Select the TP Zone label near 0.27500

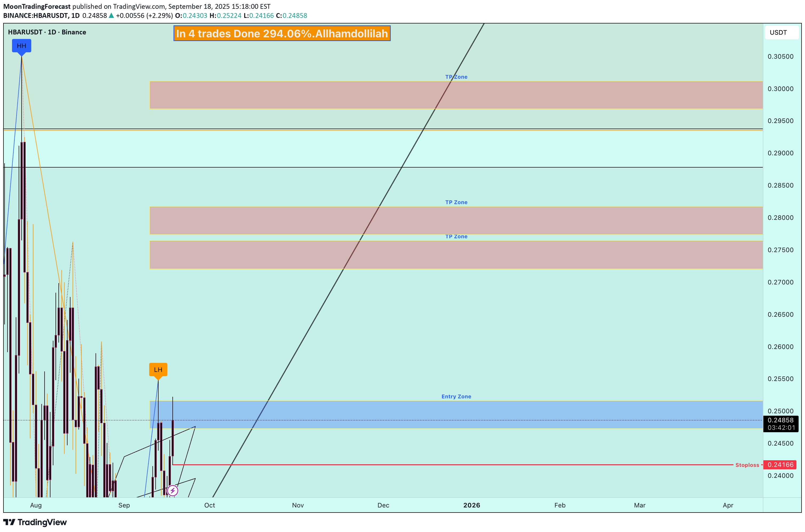coord(456,236)
